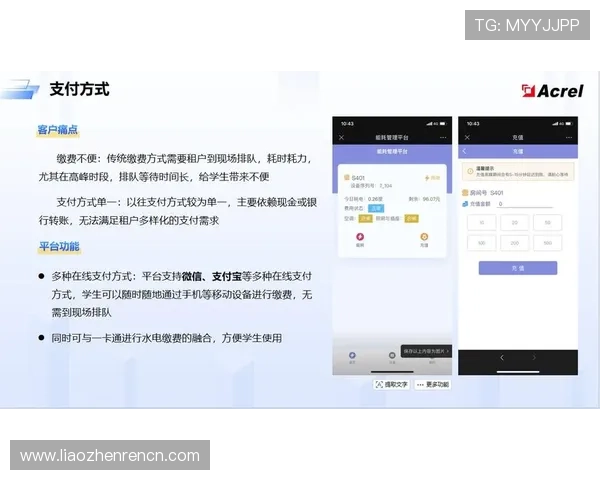Click the 更多功能 button below the phone

(x=432, y=384)
